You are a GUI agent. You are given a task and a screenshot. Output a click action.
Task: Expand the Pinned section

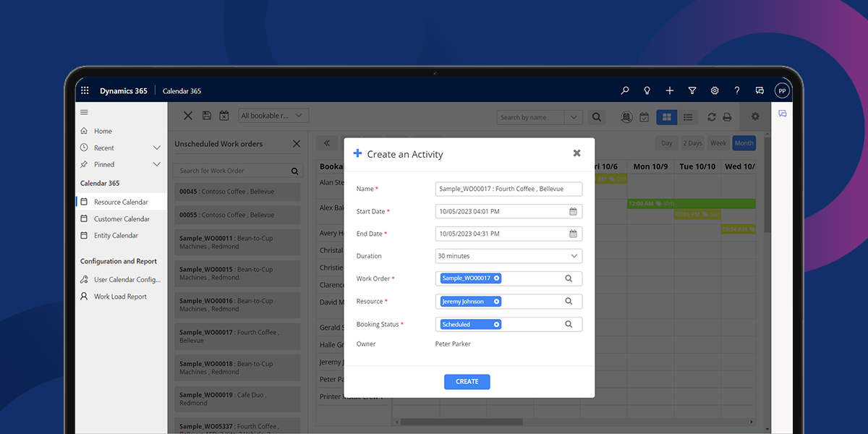(x=157, y=164)
